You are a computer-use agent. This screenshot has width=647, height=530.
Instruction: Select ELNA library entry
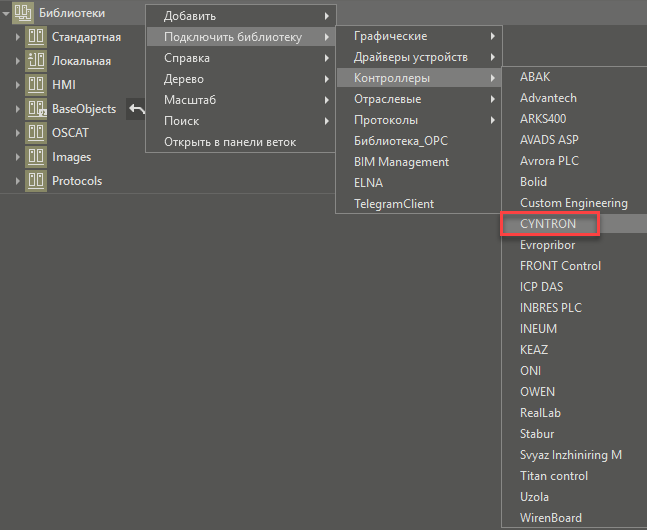pyautogui.click(x=419, y=183)
